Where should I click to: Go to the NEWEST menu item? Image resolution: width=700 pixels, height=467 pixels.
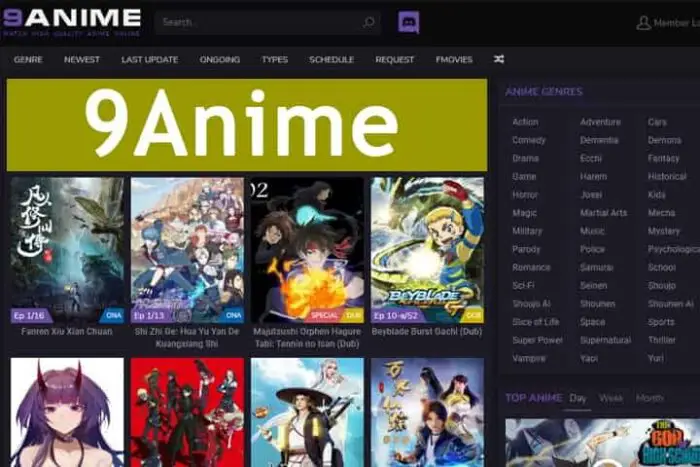click(82, 60)
